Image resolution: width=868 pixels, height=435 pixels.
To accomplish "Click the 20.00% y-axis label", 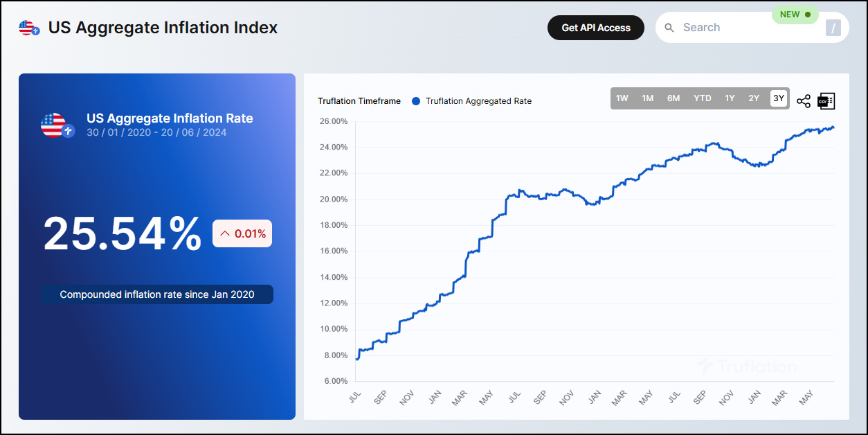I will (334, 199).
